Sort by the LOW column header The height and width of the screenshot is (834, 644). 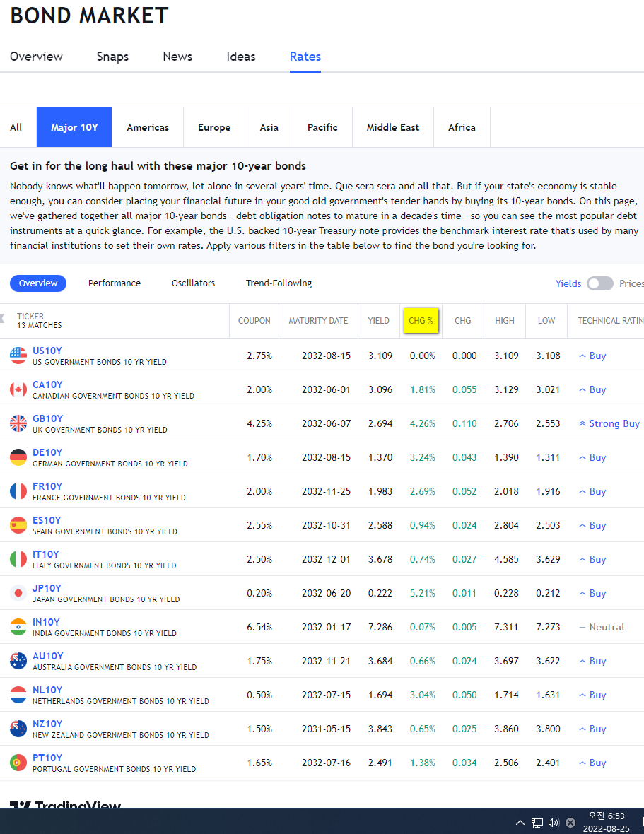pos(546,321)
